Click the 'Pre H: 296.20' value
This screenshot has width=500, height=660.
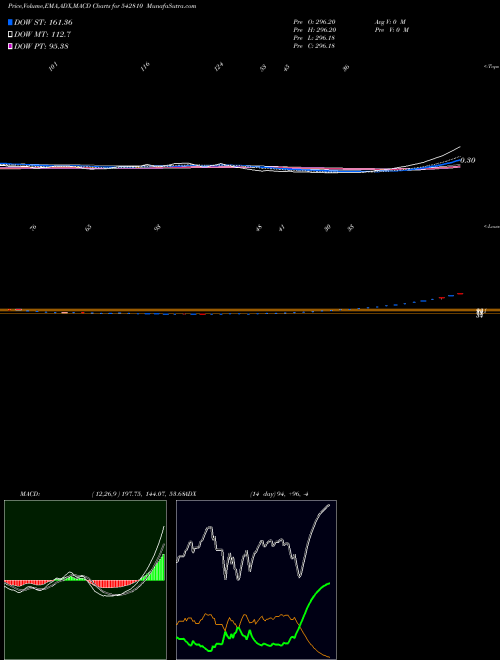point(314,30)
